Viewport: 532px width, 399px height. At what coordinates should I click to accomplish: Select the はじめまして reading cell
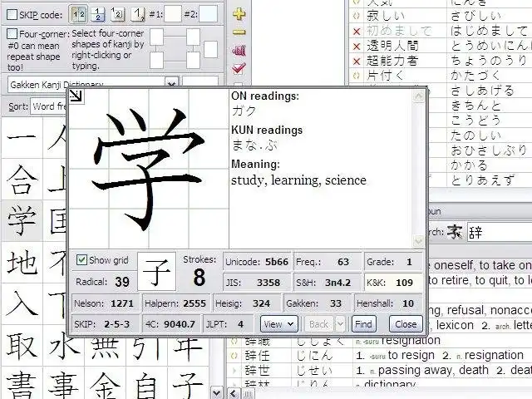tap(490, 32)
